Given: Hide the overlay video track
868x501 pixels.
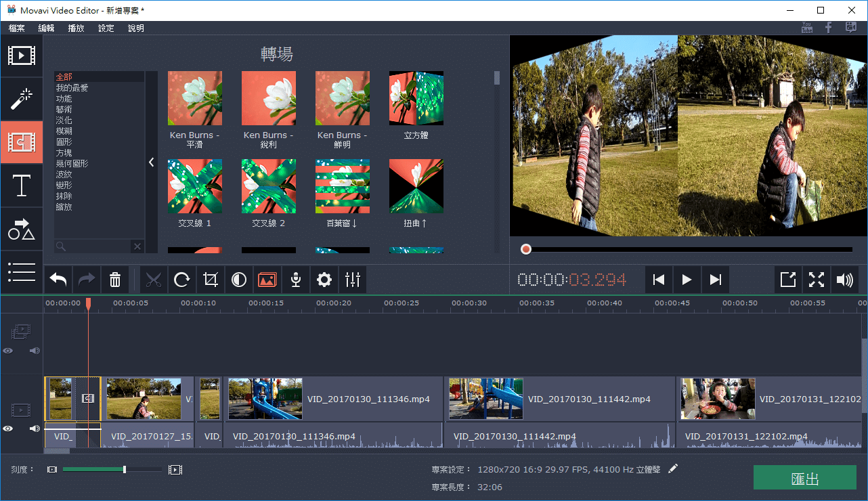Looking at the screenshot, I should pos(7,351).
